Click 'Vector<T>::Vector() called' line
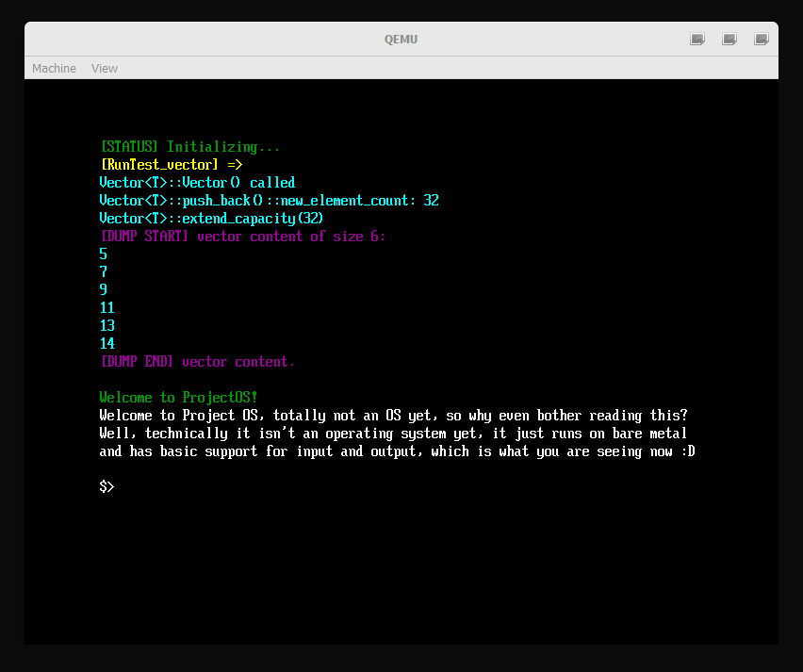This screenshot has height=672, width=803. [197, 183]
